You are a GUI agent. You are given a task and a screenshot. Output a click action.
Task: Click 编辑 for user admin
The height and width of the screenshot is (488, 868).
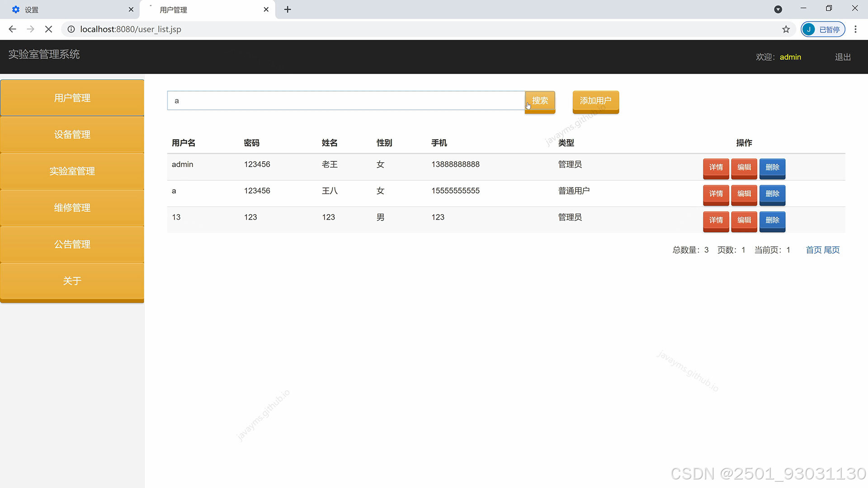744,168
